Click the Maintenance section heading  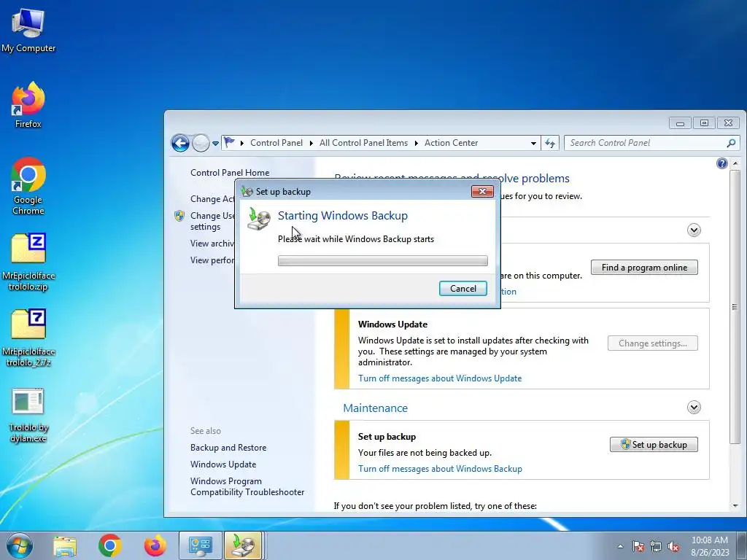(x=376, y=408)
